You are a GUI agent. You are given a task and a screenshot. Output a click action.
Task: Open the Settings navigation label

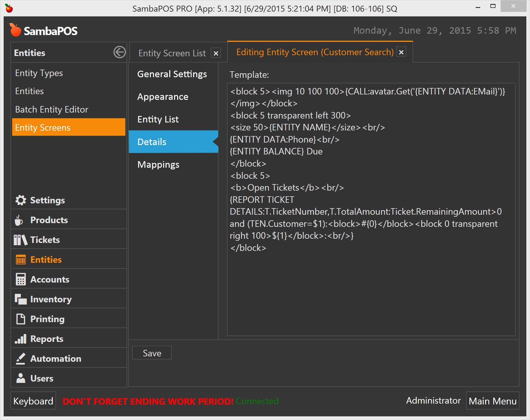(48, 200)
